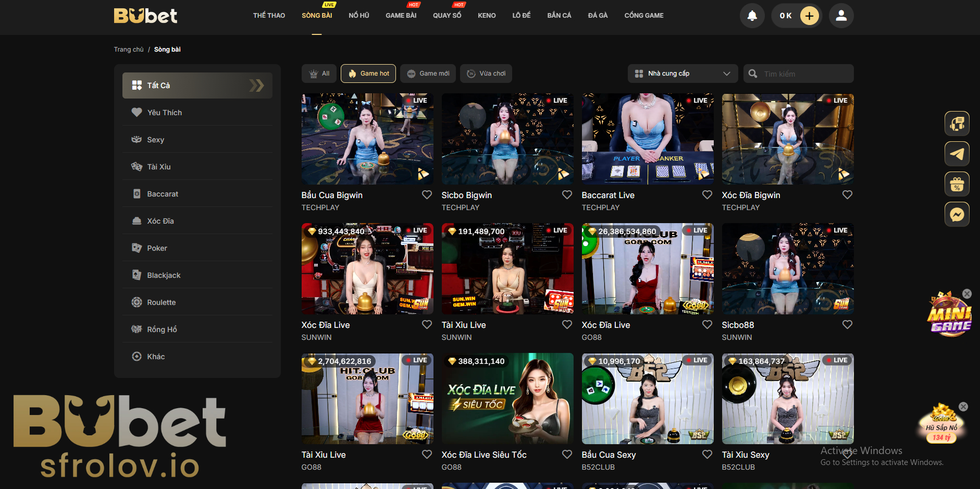Switch to the NỔ HŨ menu tab

(x=358, y=15)
